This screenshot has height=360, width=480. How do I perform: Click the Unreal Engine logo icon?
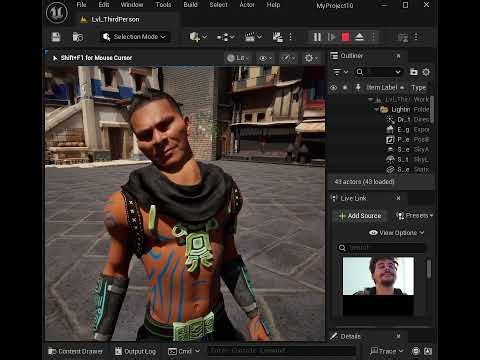[57, 13]
